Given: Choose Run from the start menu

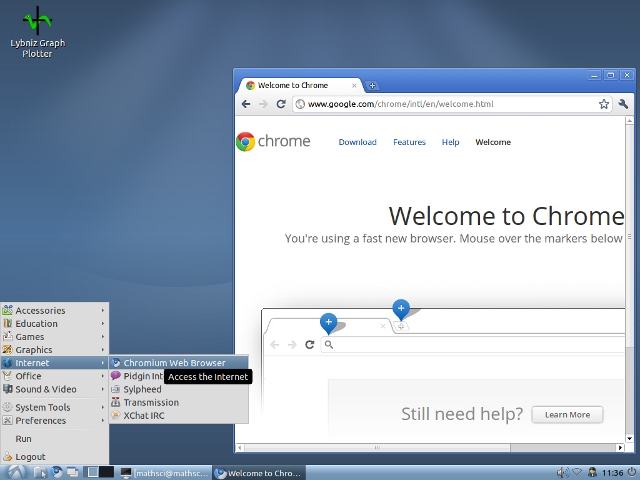Looking at the screenshot, I should (54, 438).
